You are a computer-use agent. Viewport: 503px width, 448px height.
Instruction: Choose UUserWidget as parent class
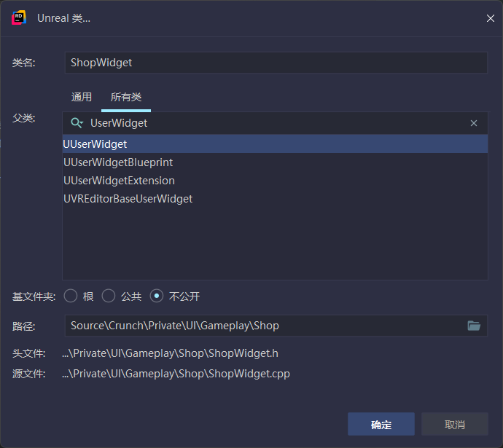[x=276, y=144]
